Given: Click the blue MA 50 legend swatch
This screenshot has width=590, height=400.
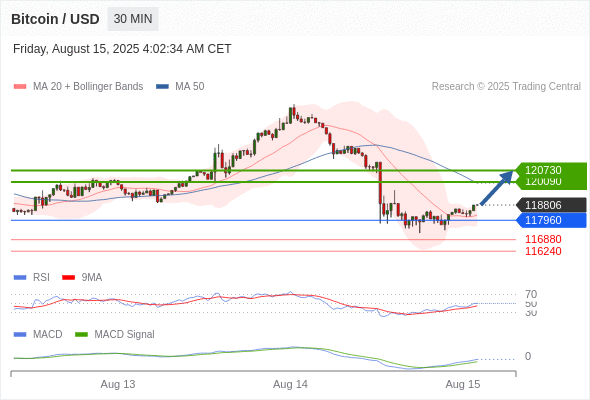Looking at the screenshot, I should pyautogui.click(x=163, y=87).
